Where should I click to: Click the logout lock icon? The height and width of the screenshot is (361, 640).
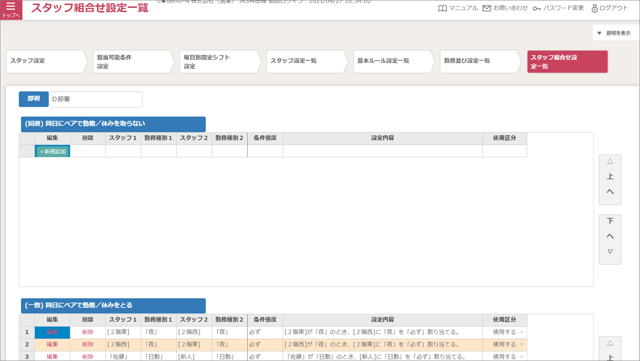(594, 8)
